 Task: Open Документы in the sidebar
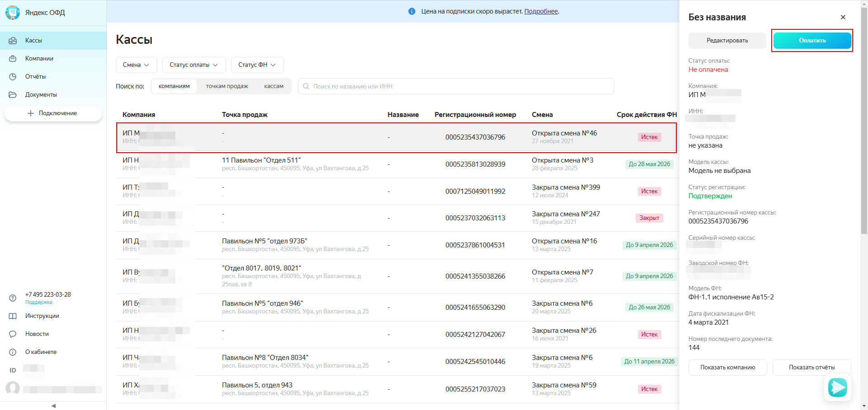(41, 95)
